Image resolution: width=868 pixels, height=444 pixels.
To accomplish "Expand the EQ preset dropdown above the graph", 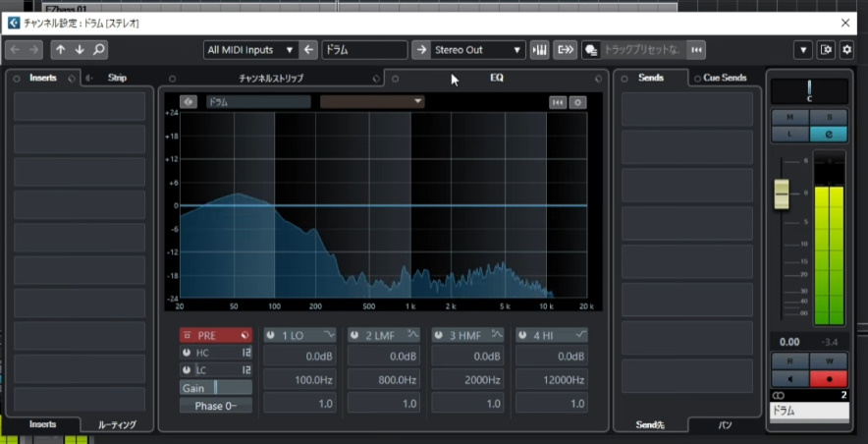I will click(x=372, y=101).
